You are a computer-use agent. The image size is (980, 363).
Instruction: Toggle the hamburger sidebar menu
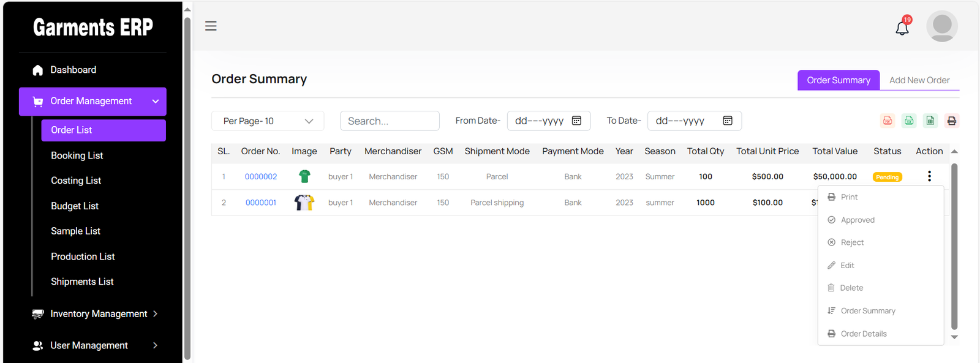tap(211, 26)
